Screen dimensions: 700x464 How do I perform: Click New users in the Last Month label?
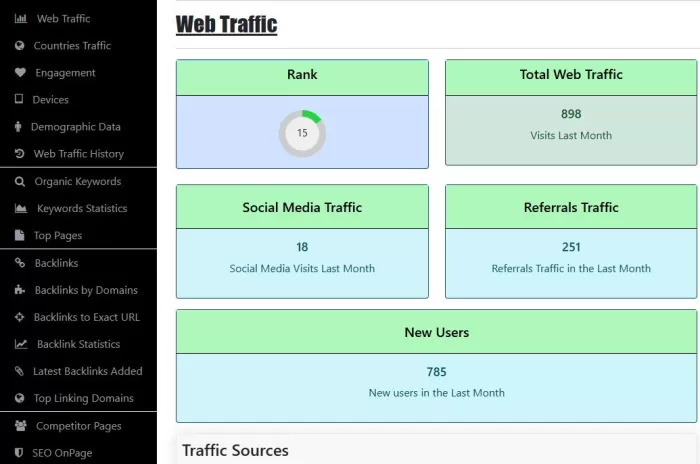[x=436, y=393]
